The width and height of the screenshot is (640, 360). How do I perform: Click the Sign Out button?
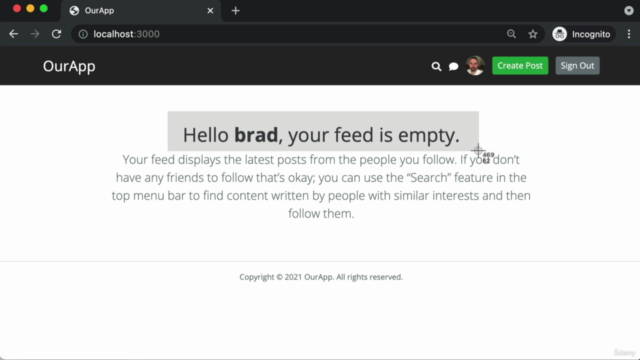tap(577, 66)
